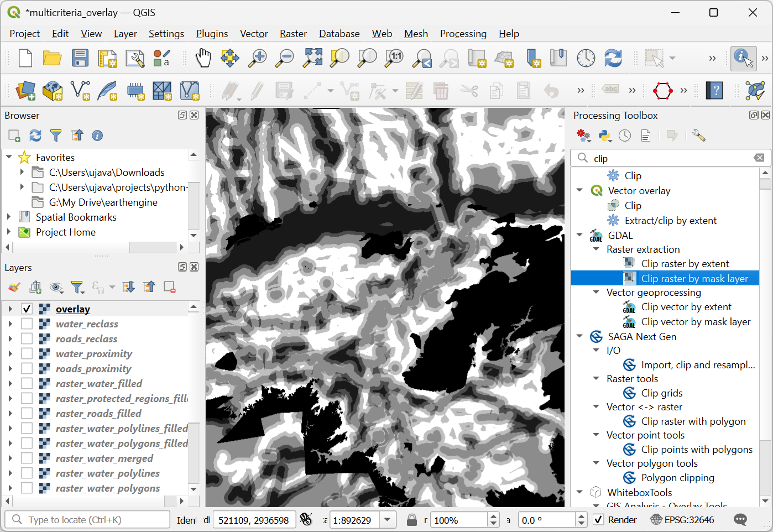773x532 pixels.
Task: Open the Identify Features tool
Action: point(743,58)
